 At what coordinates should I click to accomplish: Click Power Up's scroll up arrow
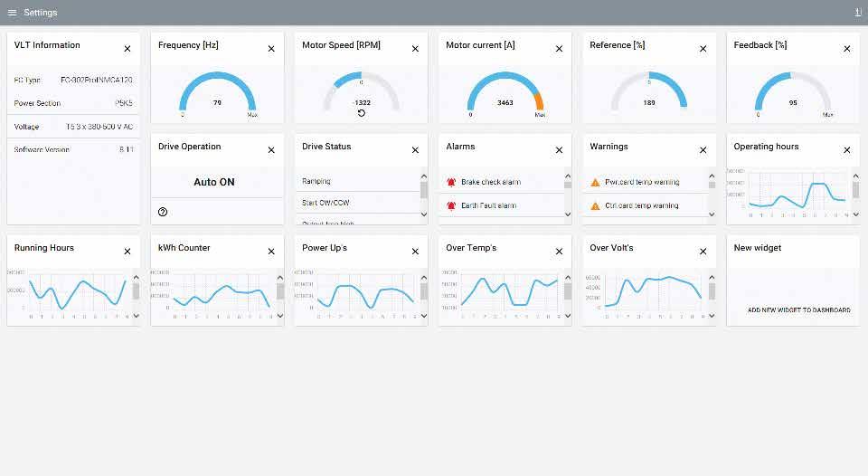pos(424,278)
